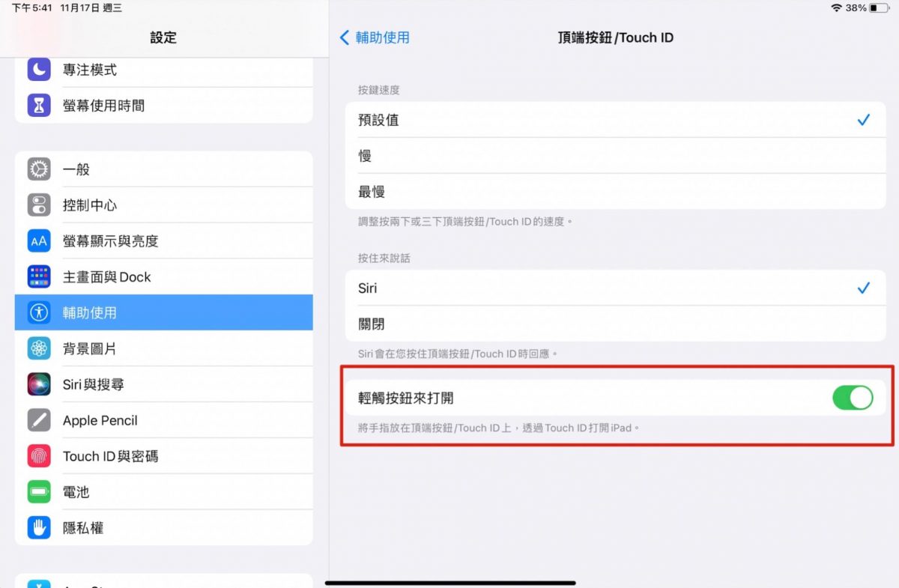Toggle the 輕觸按鈕來打開 switch off
Viewport: 899px width, 588px height.
(853, 398)
